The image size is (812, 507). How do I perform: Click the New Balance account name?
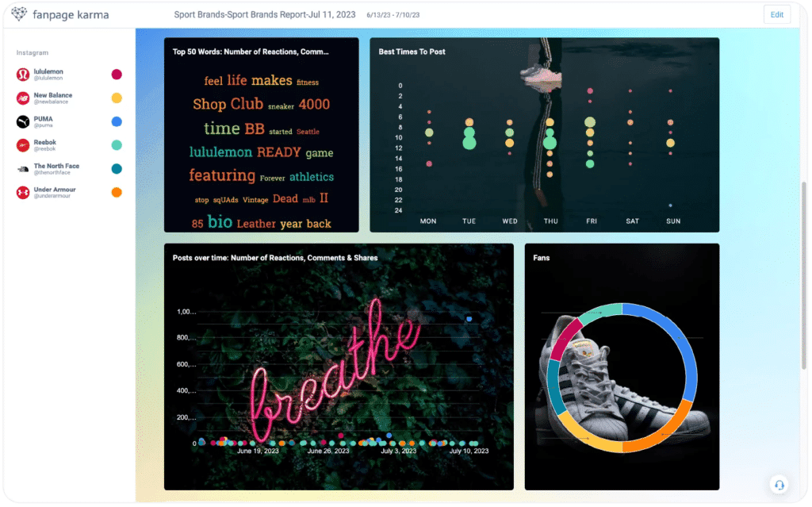coord(53,95)
